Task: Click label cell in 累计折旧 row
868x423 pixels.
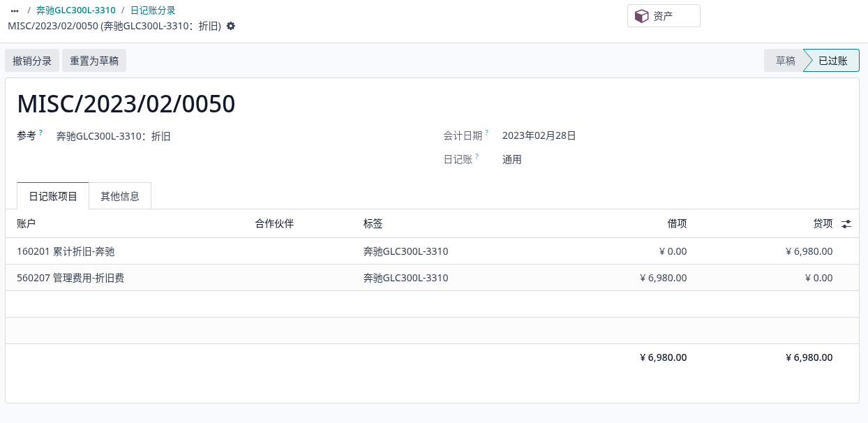Action: [x=406, y=251]
